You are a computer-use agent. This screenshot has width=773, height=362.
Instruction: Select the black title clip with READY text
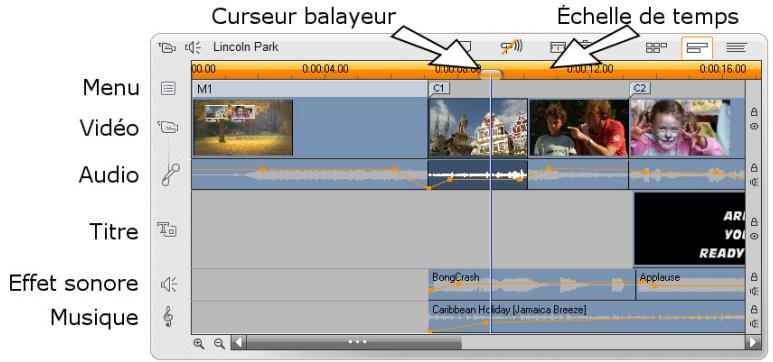(x=689, y=229)
